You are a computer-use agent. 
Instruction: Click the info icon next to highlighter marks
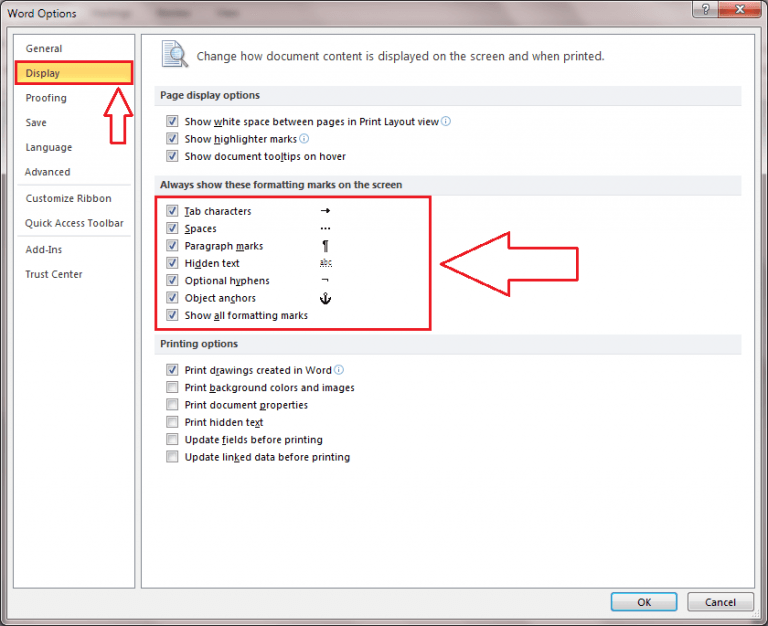point(304,139)
